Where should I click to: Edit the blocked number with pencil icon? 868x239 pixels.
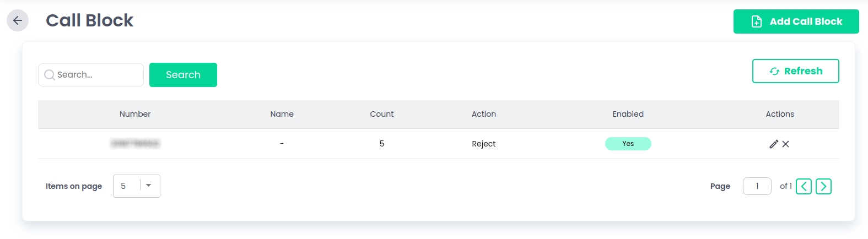[774, 144]
